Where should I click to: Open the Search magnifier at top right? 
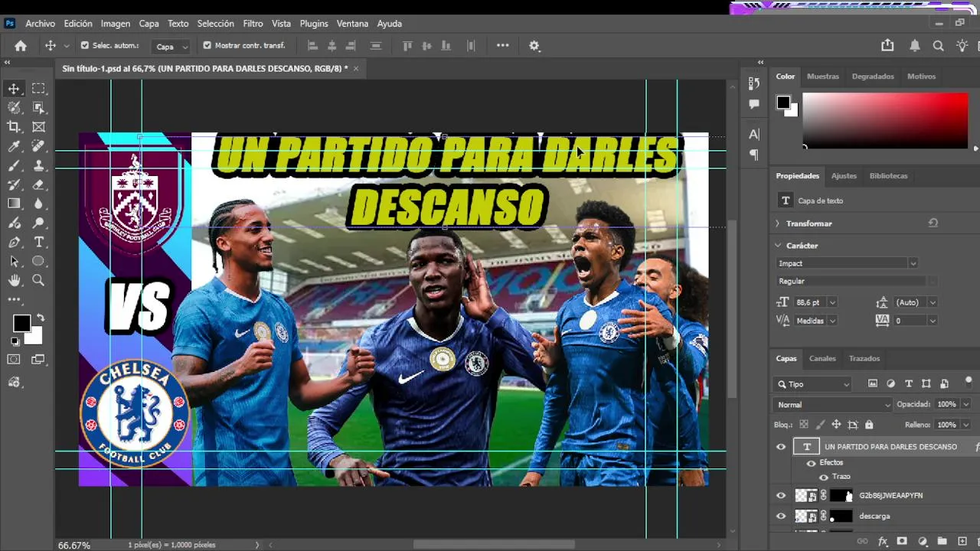[938, 46]
